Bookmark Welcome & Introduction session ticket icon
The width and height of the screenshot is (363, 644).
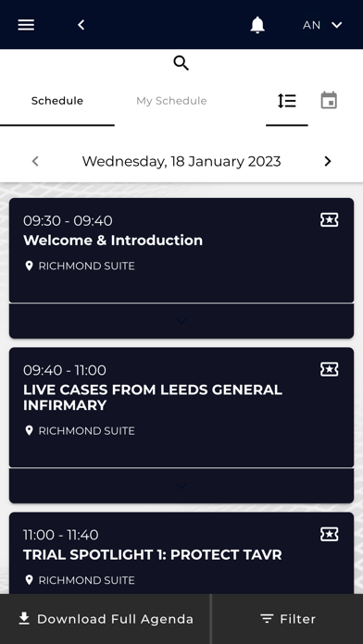(330, 220)
